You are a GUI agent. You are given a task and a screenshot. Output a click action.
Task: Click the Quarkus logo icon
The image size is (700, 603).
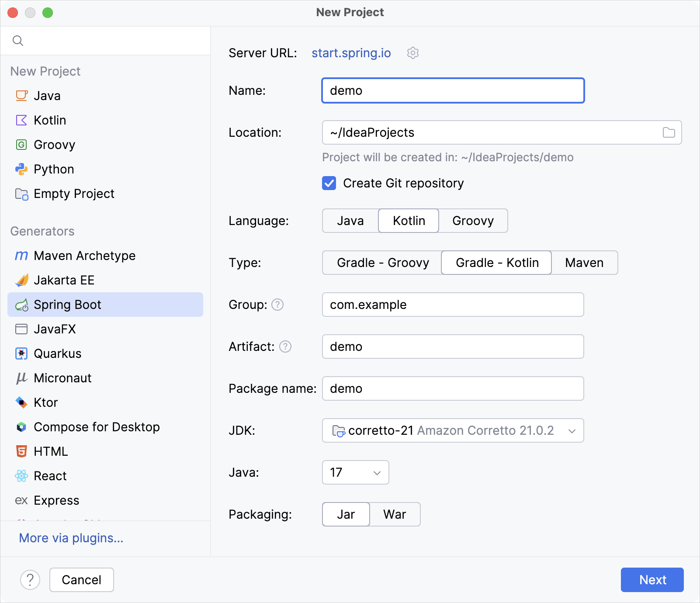(21, 353)
